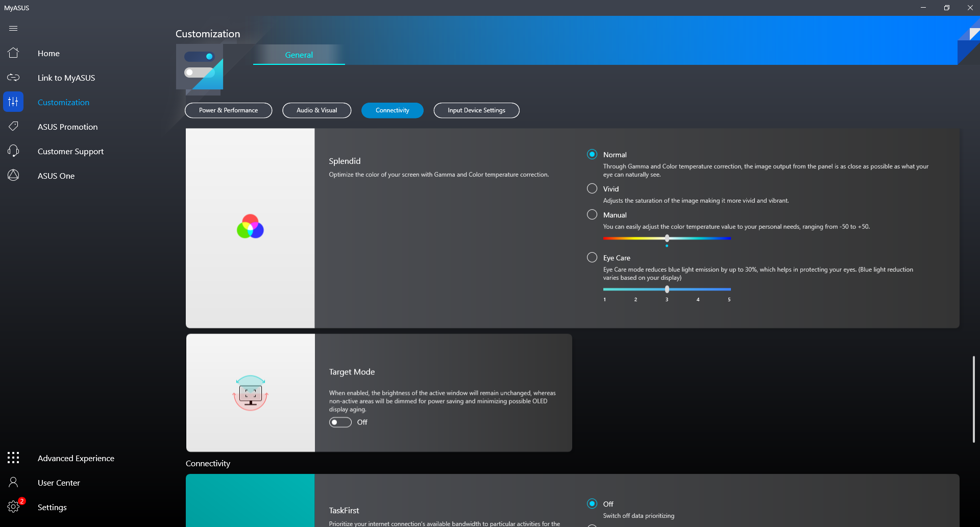Toggle the Target Mode switch
Screen dimensions: 980x527
point(340,422)
